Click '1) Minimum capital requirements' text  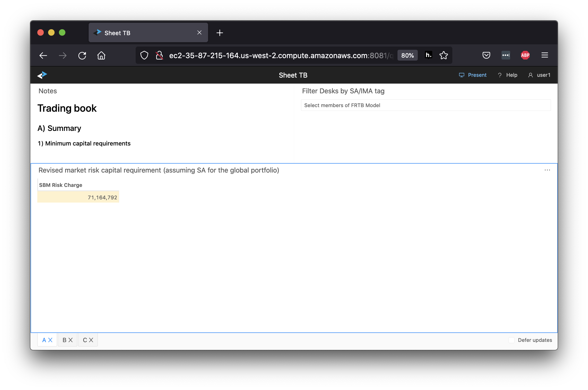[84, 143]
